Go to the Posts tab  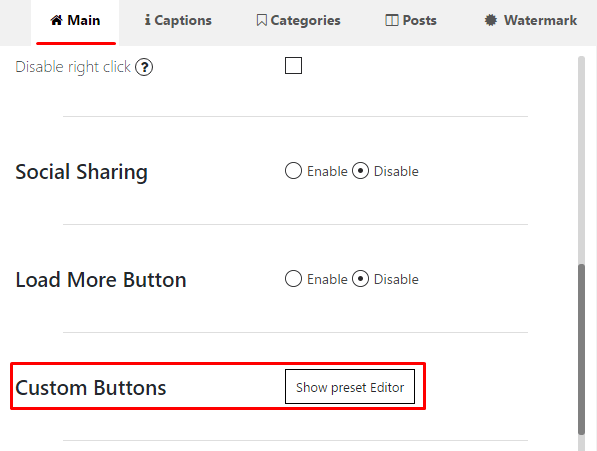411,22
